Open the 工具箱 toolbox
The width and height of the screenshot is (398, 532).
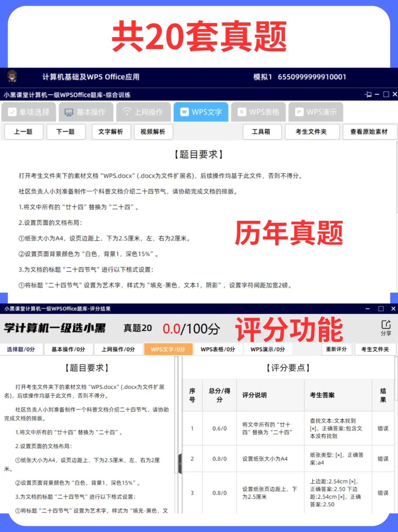click(262, 132)
